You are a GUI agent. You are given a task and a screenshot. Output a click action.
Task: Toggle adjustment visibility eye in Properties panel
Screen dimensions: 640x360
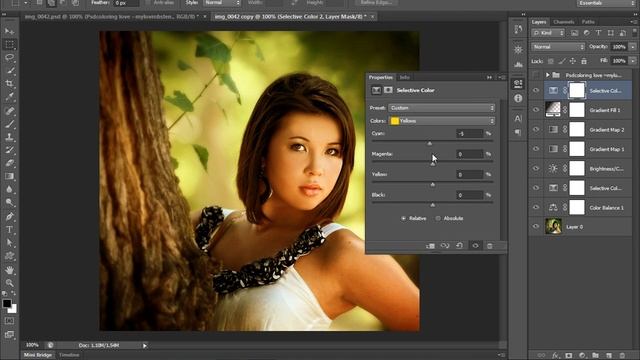click(x=475, y=246)
